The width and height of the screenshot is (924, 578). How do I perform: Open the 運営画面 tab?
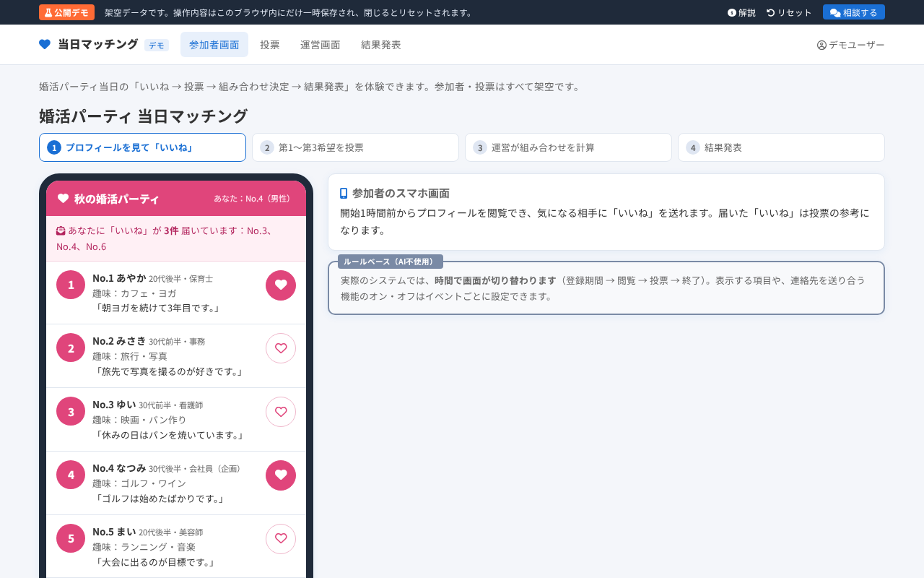321,45
